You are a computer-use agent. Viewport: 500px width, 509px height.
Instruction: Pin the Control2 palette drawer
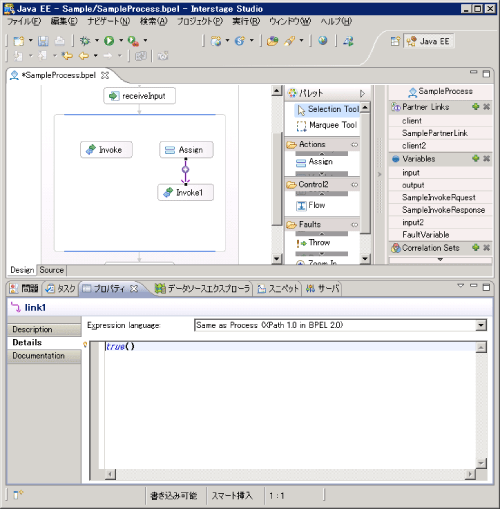(x=354, y=185)
